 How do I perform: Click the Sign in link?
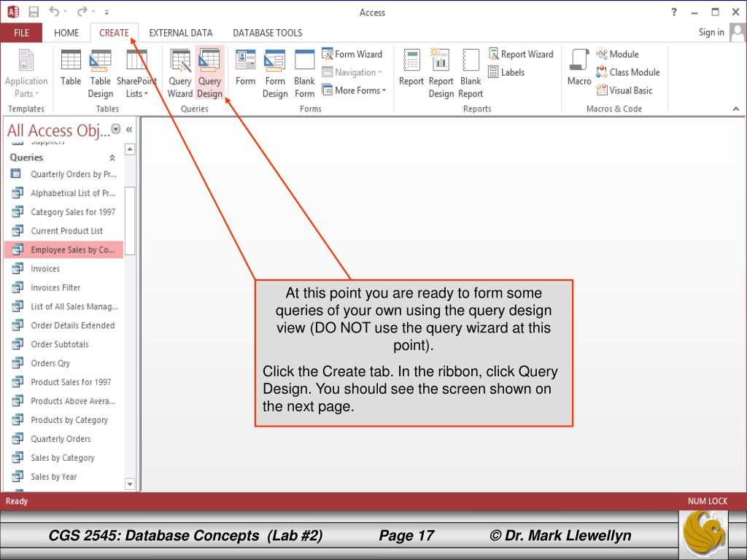coord(711,32)
